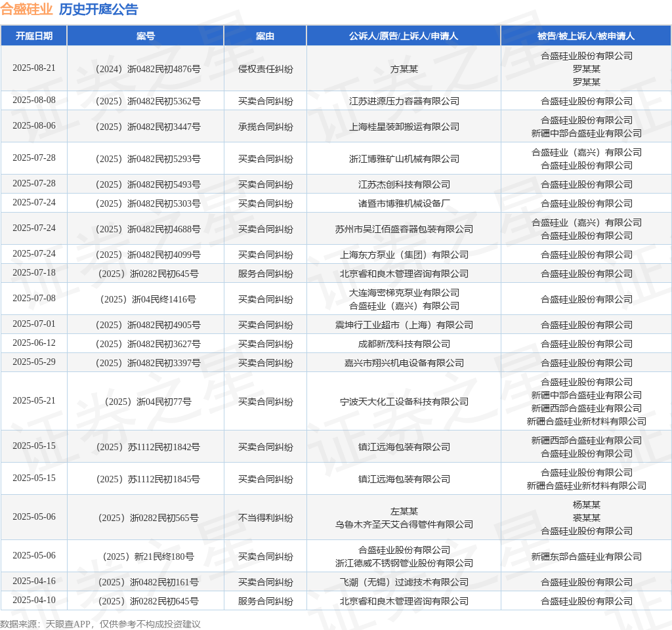Click the 天眼查APP data source note
The height and width of the screenshot is (630, 672).
[100, 624]
